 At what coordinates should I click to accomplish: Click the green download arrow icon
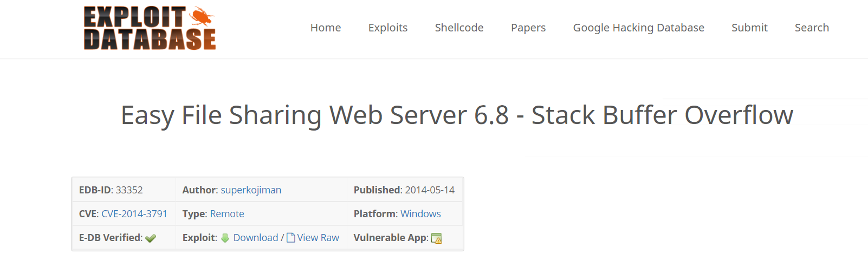pyautogui.click(x=225, y=238)
